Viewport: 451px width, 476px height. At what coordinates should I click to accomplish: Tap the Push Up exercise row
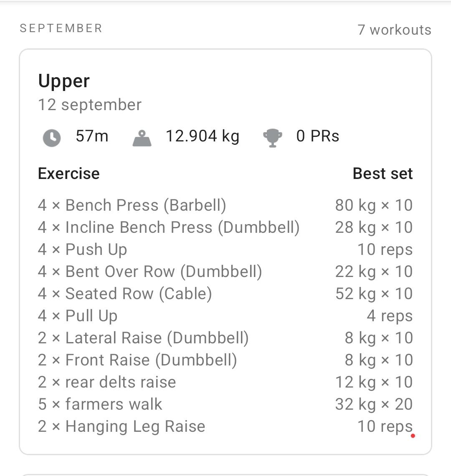(82, 249)
